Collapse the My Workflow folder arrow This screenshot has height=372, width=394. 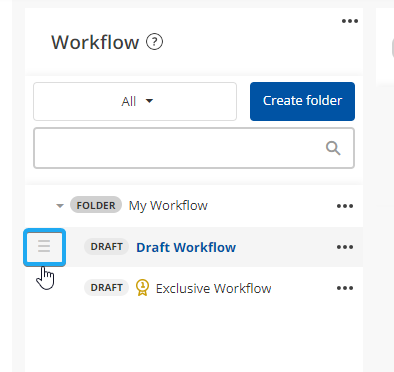[60, 206]
